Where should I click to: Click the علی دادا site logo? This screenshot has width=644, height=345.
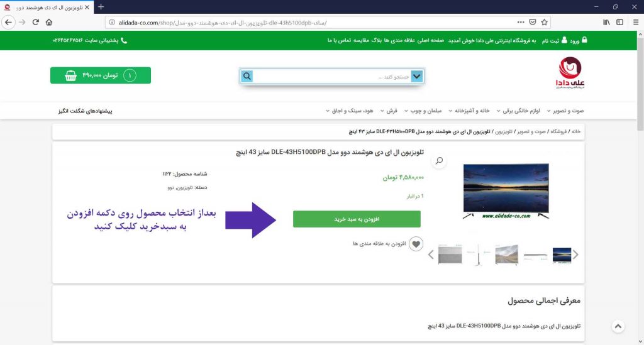pos(570,73)
